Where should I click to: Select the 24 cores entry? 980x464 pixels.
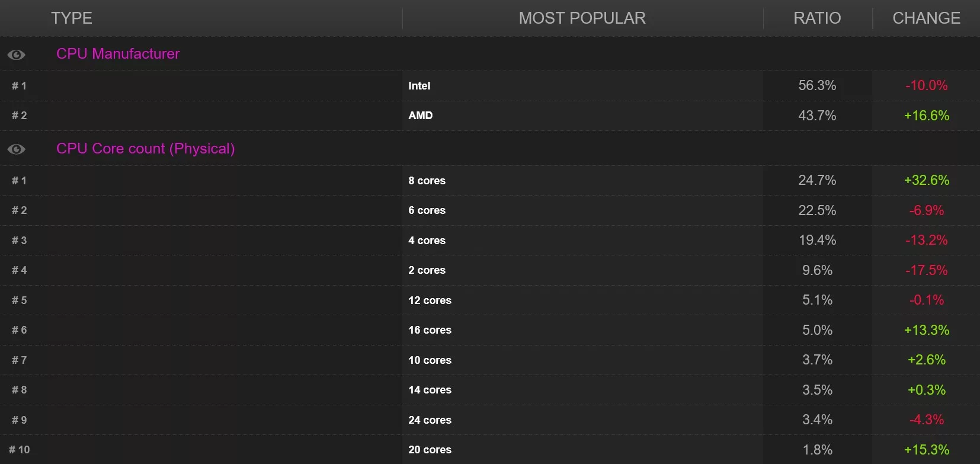(x=430, y=420)
